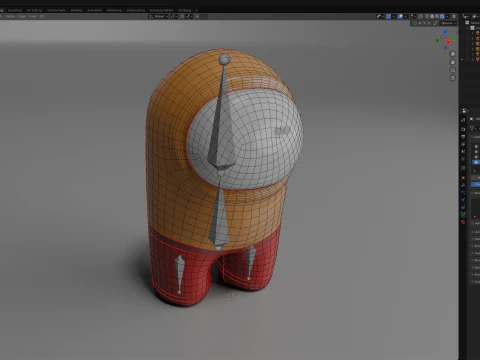Image resolution: width=480 pixels, height=360 pixels.
Task: Toggle perspective/orthographic view button
Action: click(x=453, y=78)
